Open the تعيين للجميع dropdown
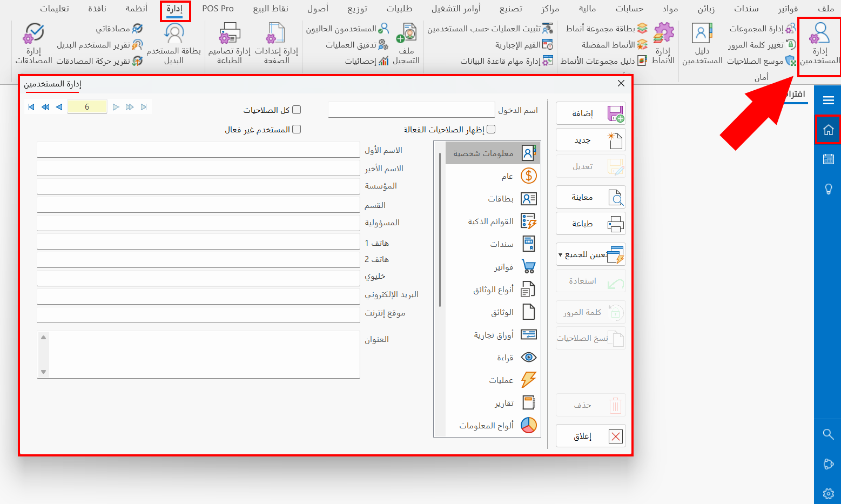 click(590, 254)
